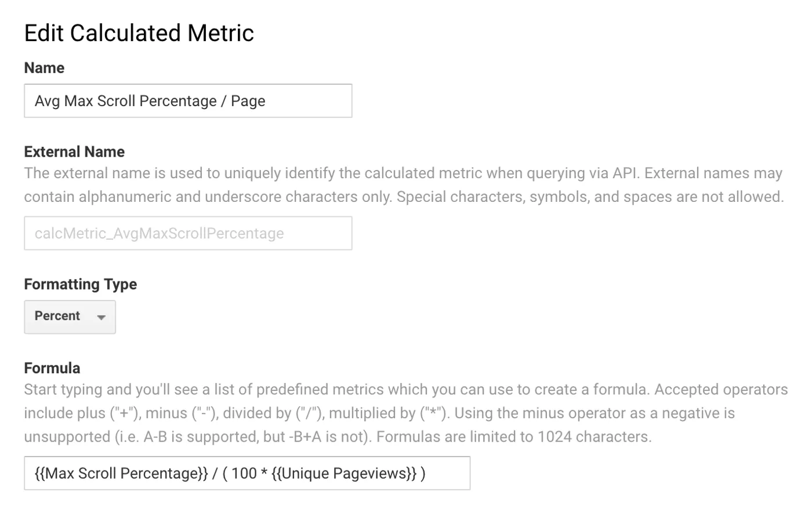Click the Name input field
Image resolution: width=812 pixels, height=514 pixels.
coord(187,101)
